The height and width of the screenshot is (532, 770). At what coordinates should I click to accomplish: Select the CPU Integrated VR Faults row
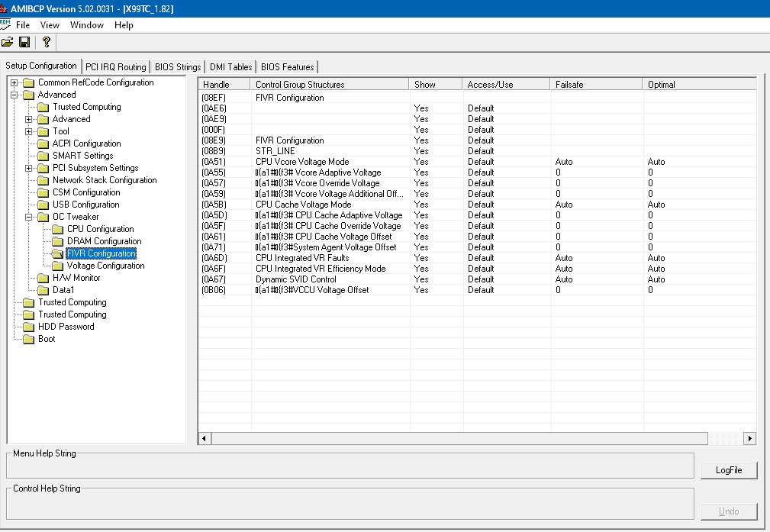pyautogui.click(x=477, y=258)
